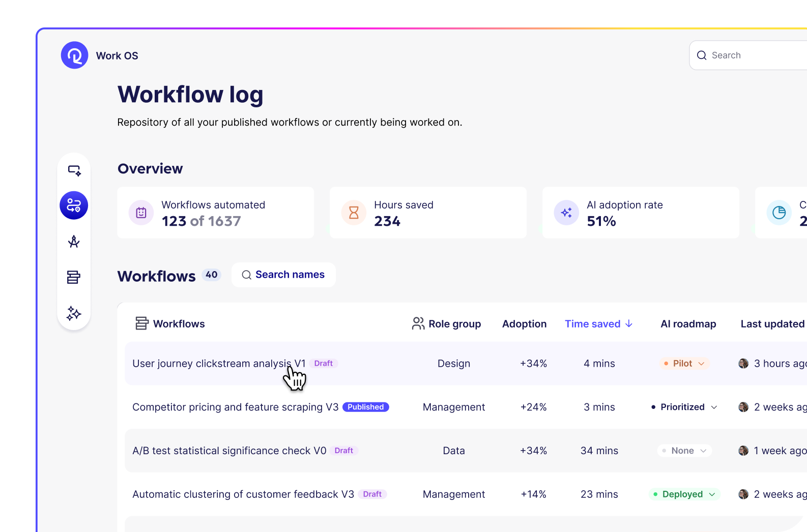Image resolution: width=807 pixels, height=532 pixels.
Task: Sort by Adoption column
Action: pos(524,323)
